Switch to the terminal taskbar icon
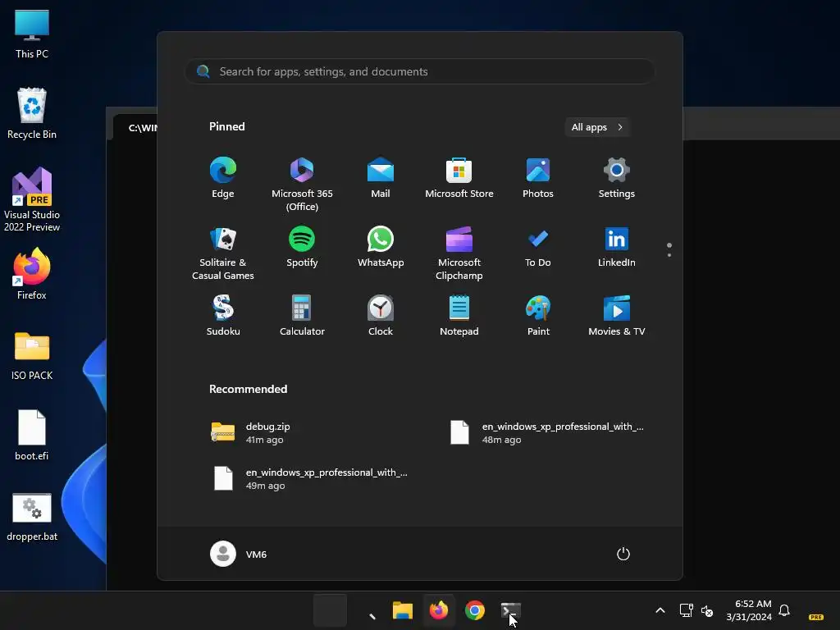The image size is (840, 630). 510,610
